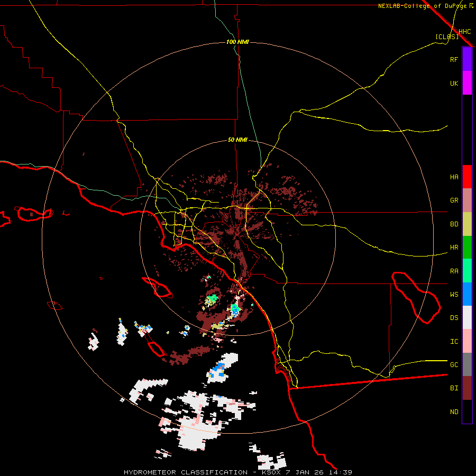
Task: Click the "HA" legend label
Action: 454,177
